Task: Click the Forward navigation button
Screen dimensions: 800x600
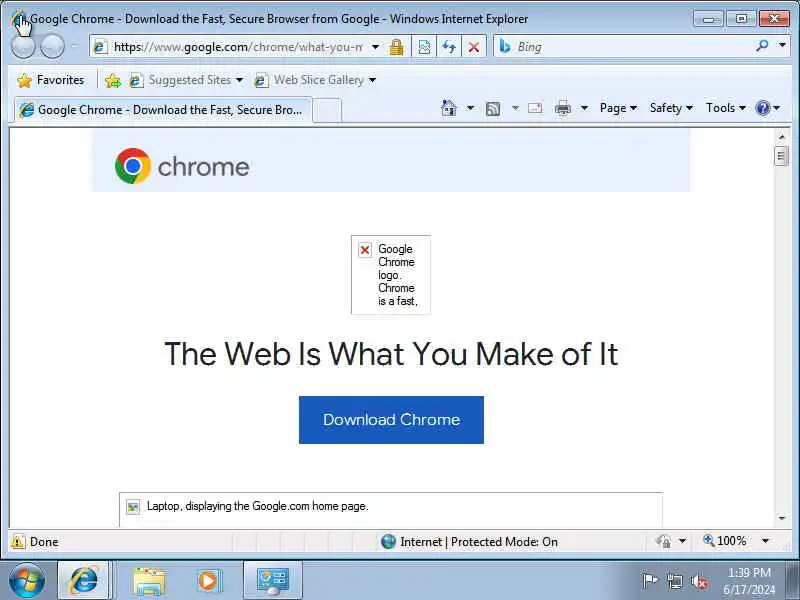Action: pos(53,46)
